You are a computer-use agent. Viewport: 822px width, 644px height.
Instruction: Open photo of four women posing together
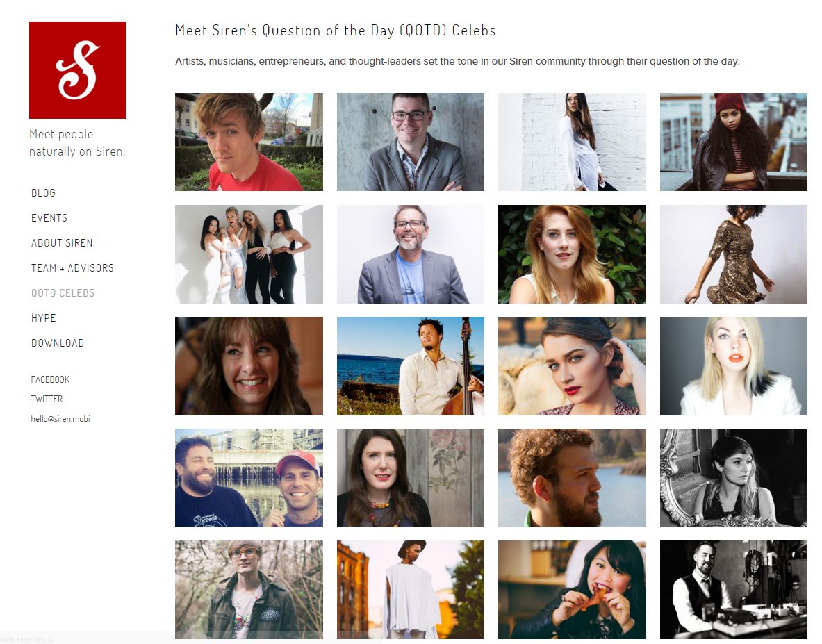click(249, 254)
